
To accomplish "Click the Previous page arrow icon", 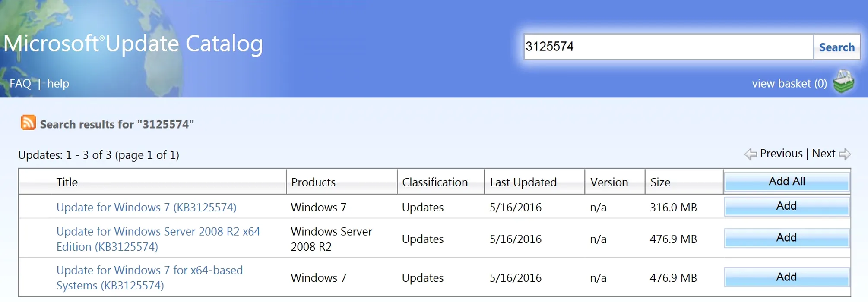I will (751, 154).
